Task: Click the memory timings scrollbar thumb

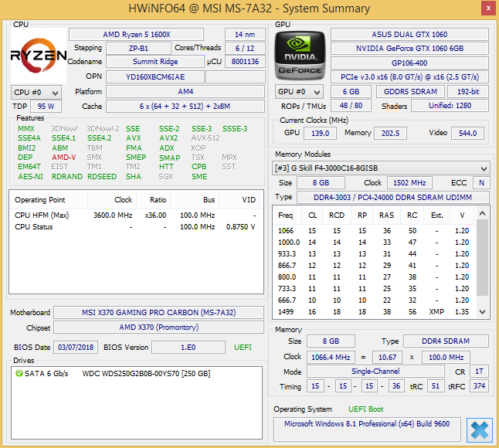Action: (x=482, y=257)
